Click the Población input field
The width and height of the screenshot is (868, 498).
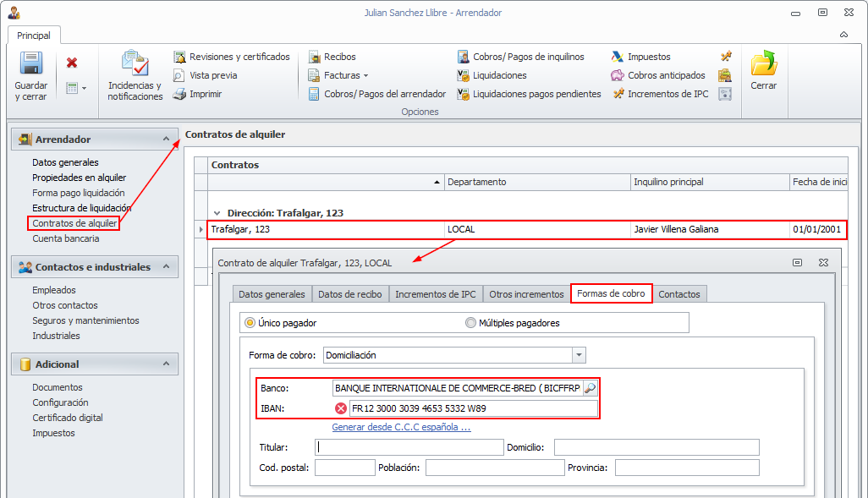coord(495,468)
